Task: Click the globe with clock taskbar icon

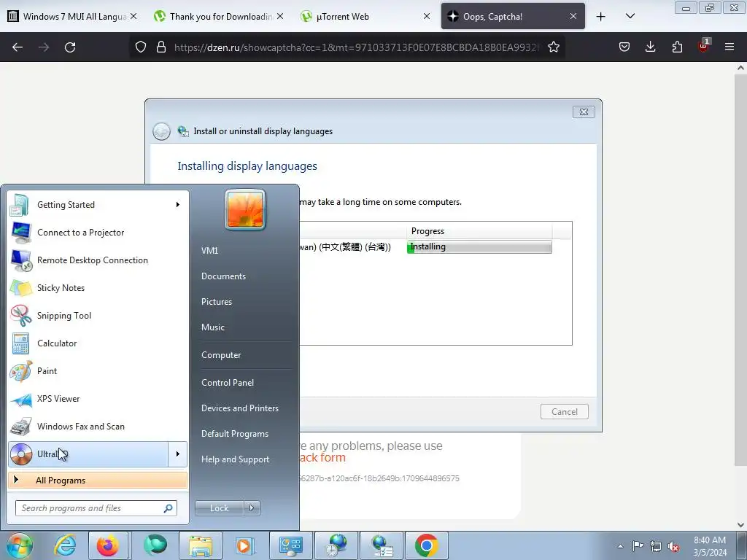Action: pyautogui.click(x=336, y=545)
